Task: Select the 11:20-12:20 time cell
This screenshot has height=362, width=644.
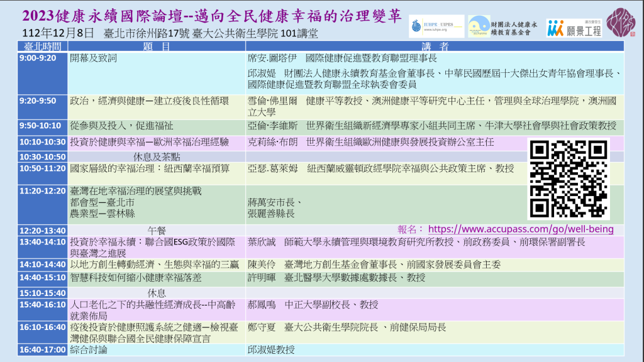Action: [42, 204]
